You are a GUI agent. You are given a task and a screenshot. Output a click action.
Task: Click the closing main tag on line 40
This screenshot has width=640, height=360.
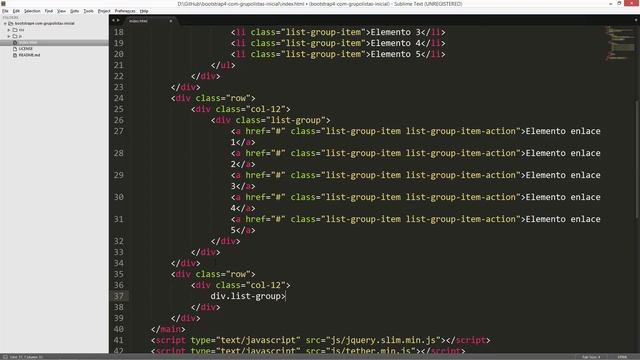168,329
